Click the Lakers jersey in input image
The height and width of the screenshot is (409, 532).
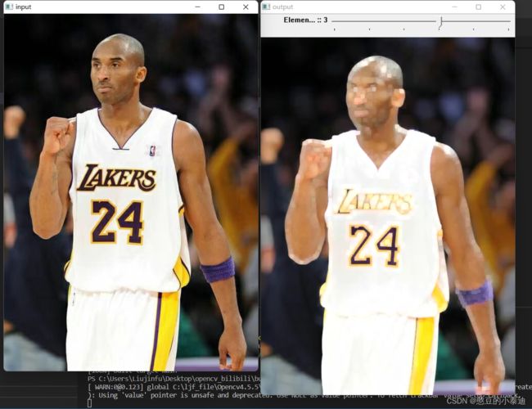point(127,200)
